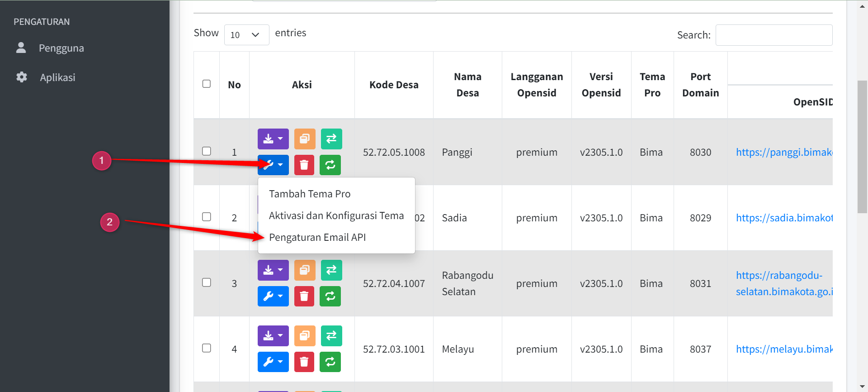Open blue wrench dropdown for Melayu
Viewport: 868px width, 392px height.
[273, 362]
